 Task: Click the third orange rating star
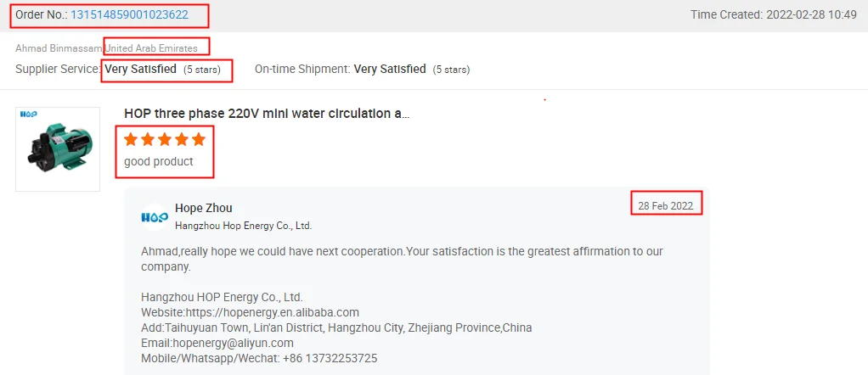click(x=165, y=139)
